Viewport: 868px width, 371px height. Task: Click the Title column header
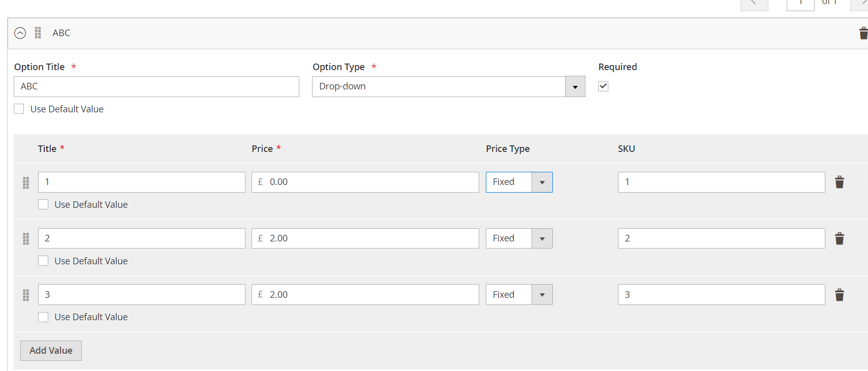pos(47,149)
